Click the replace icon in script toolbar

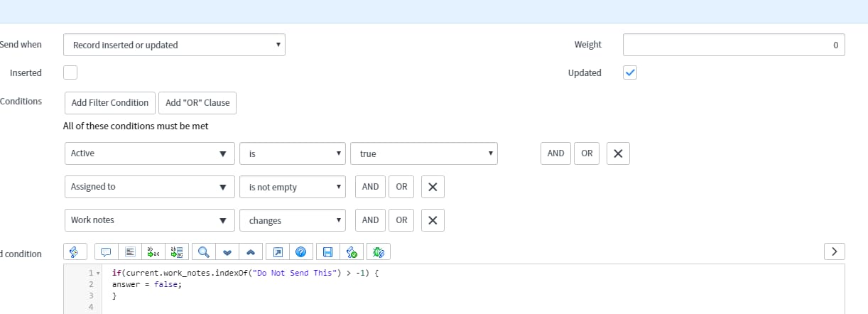[153, 251]
